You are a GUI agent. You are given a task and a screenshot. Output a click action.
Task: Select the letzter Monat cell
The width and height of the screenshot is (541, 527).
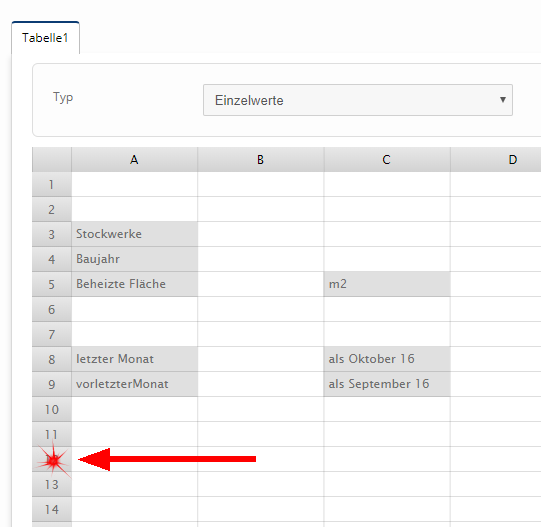[x=135, y=359]
